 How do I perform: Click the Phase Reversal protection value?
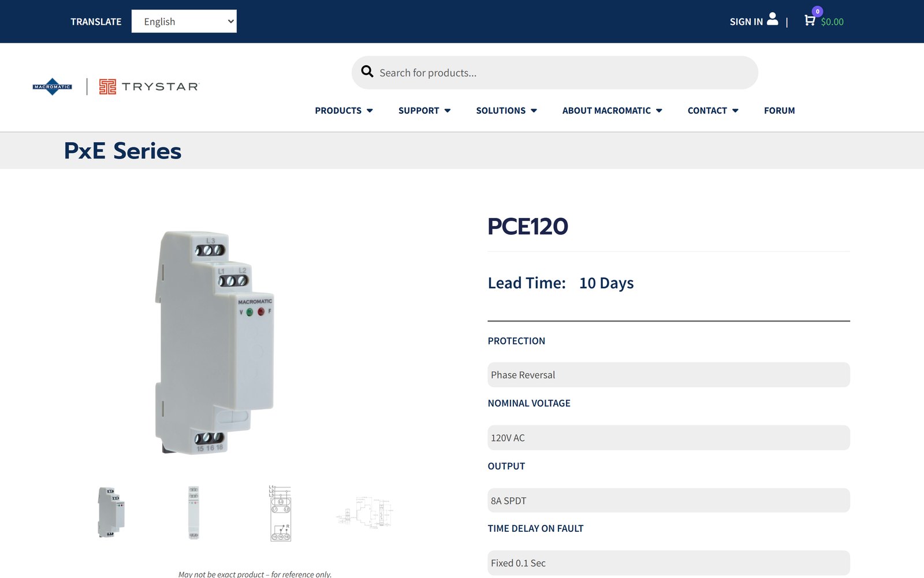point(669,375)
